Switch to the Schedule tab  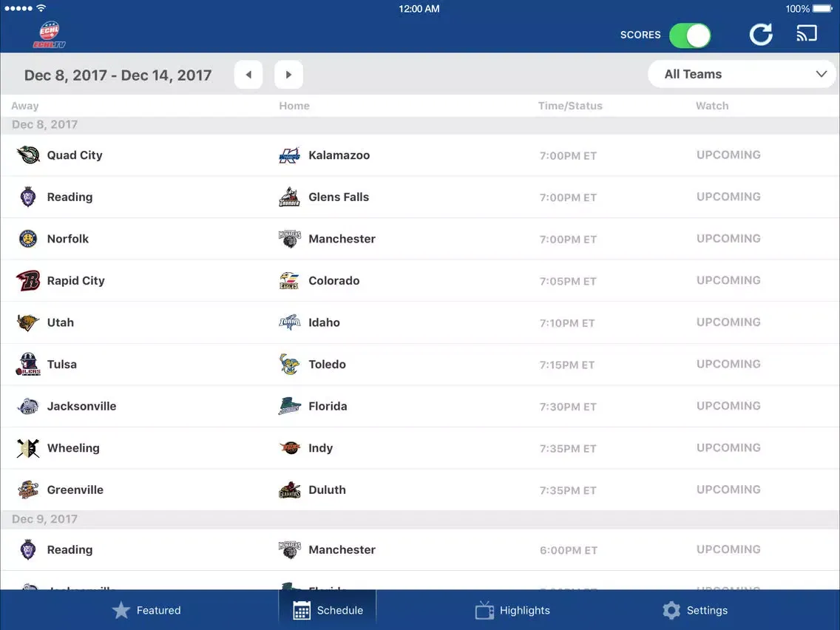(x=328, y=610)
